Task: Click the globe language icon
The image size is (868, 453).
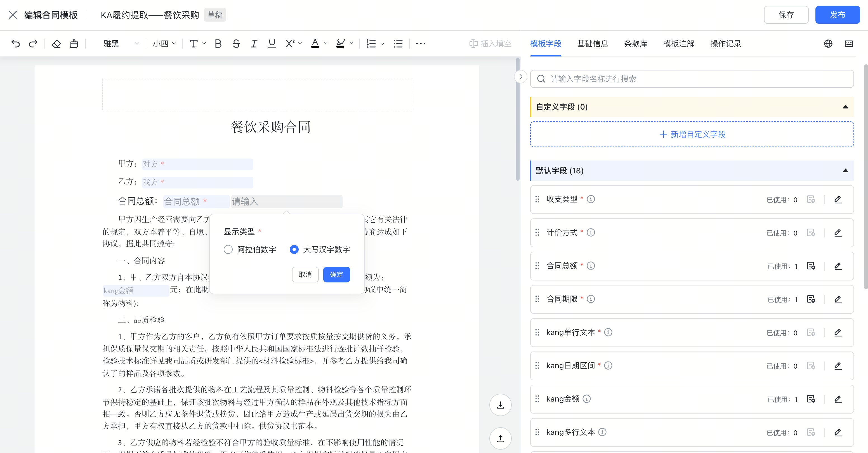Action: coord(828,43)
